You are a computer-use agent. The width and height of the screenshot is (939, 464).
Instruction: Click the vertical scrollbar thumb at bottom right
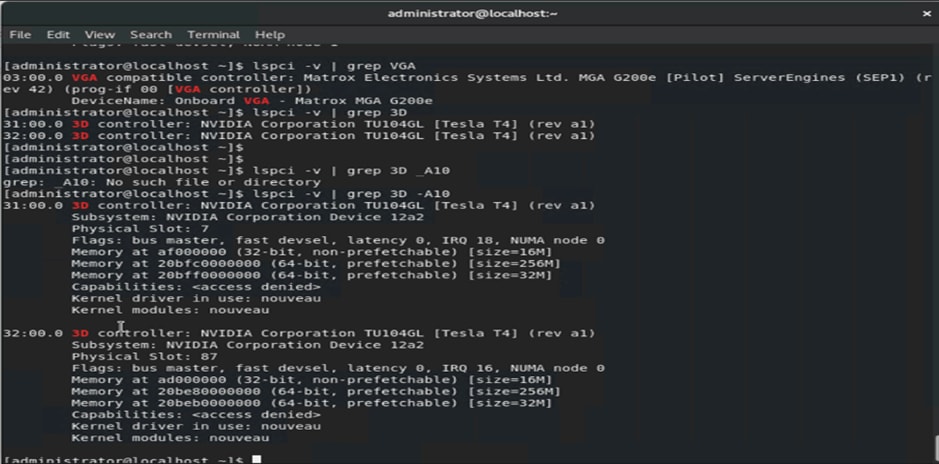coord(935,448)
